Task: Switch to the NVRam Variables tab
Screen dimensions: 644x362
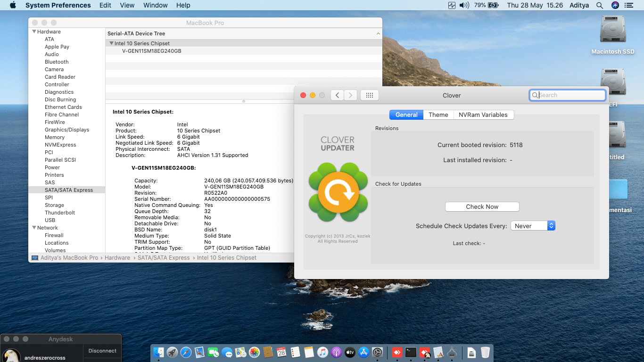Action: click(483, 115)
